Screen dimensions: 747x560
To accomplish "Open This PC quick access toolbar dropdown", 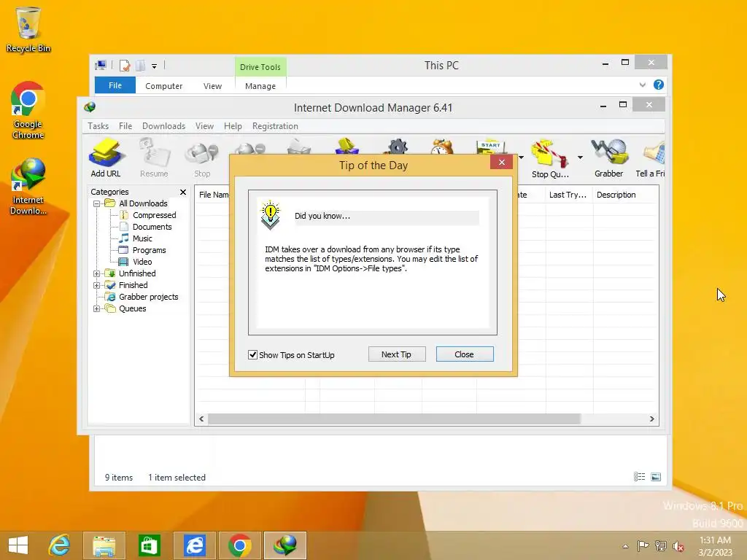I will pos(155,66).
